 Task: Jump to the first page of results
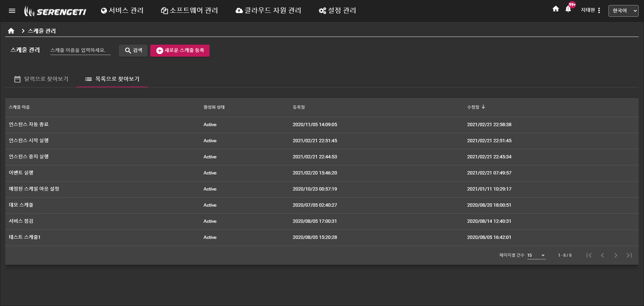point(589,255)
